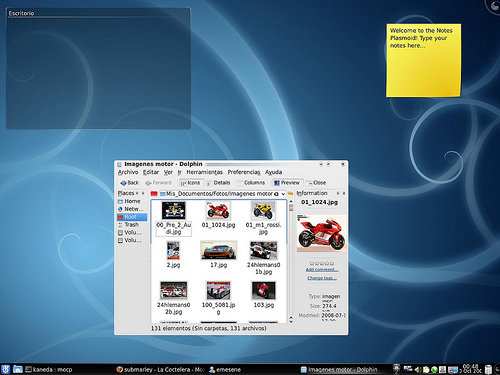500x375 pixels.
Task: Switch to Icons view mode
Action: [x=190, y=183]
